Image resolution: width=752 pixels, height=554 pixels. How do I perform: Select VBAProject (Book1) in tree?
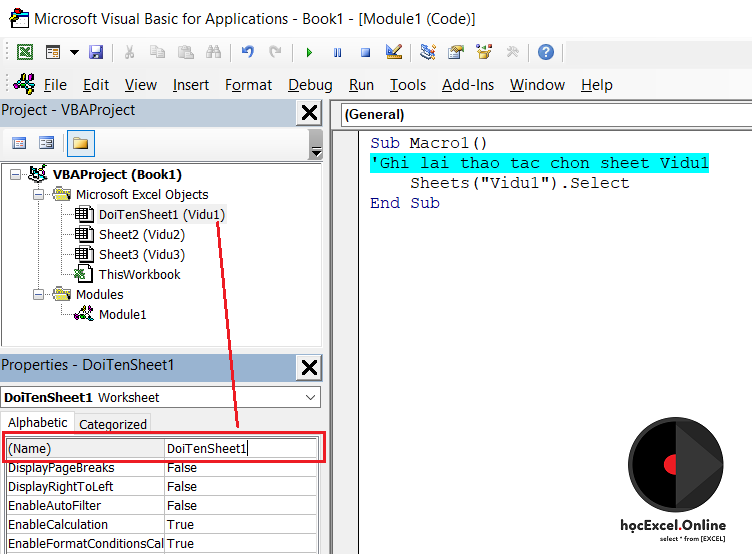[117, 175]
